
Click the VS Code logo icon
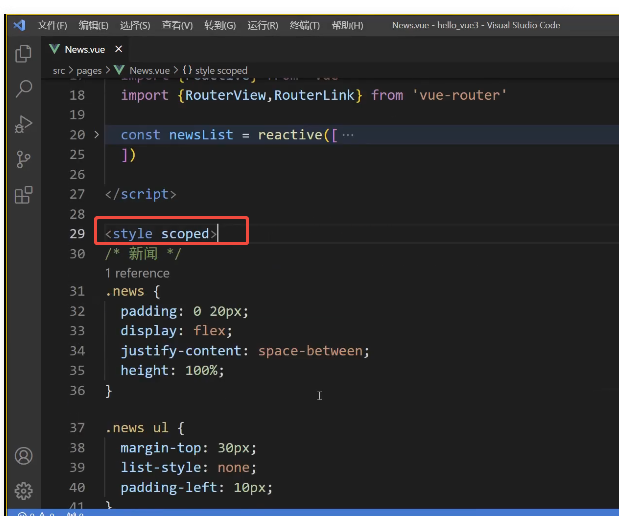tap(19, 25)
